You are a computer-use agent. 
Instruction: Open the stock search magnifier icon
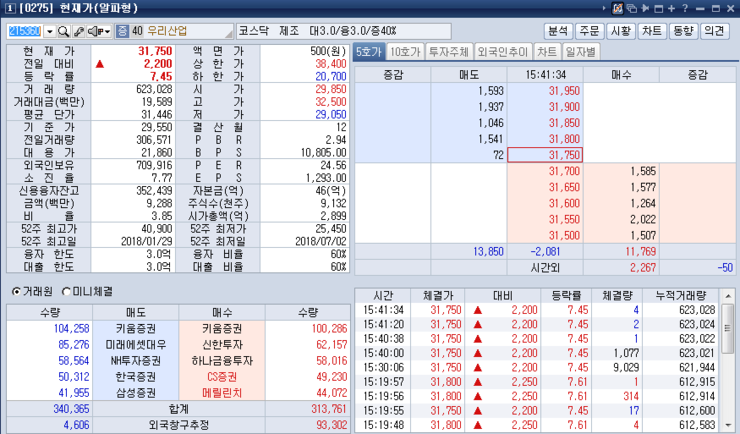pos(63,32)
